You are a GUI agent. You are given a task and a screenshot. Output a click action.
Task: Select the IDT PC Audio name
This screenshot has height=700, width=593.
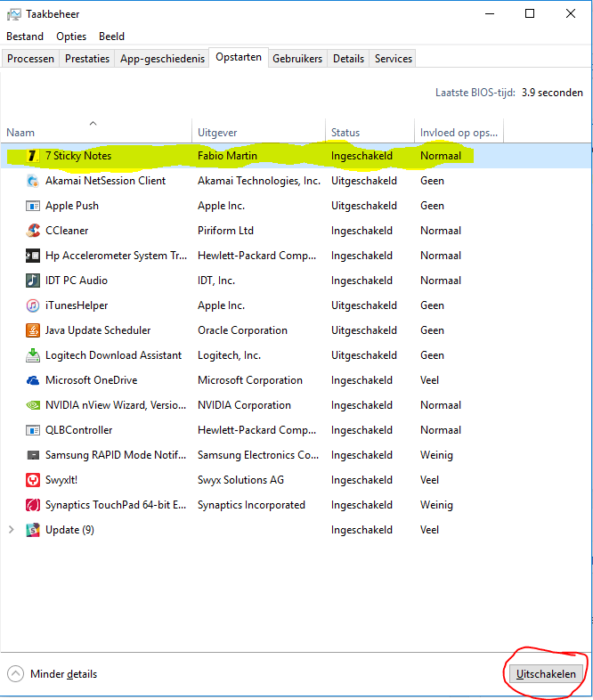(x=77, y=281)
